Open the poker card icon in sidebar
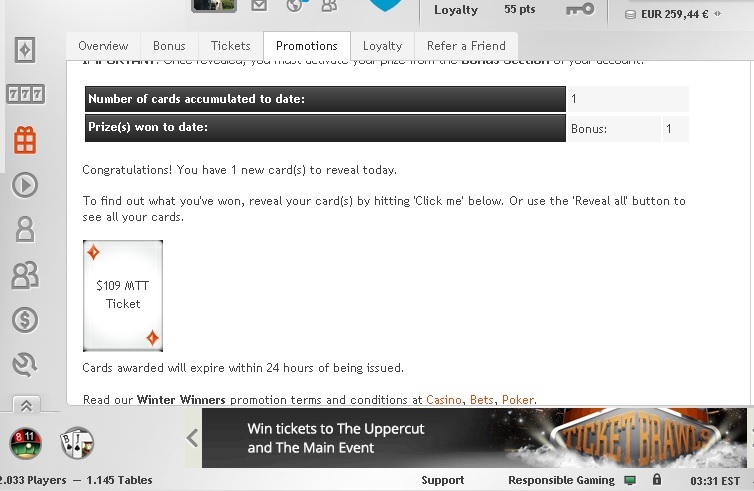The height and width of the screenshot is (491, 754). coord(25,50)
